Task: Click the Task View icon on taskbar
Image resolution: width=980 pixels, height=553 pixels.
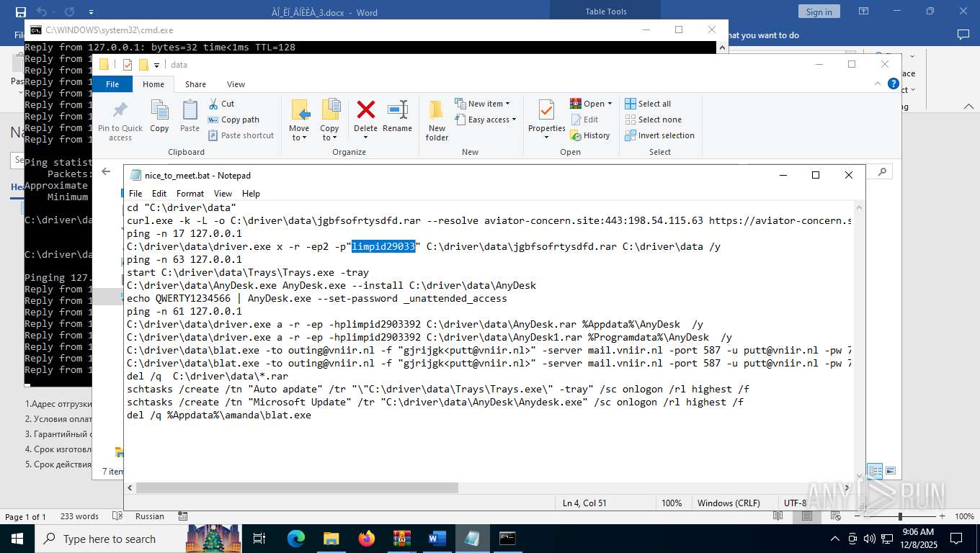Action: 259,539
